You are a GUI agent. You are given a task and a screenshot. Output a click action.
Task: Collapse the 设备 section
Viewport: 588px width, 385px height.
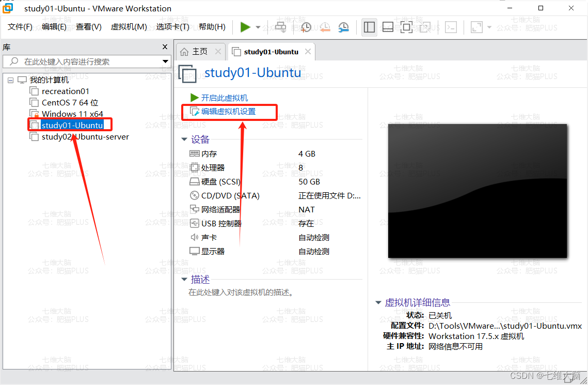coord(184,139)
